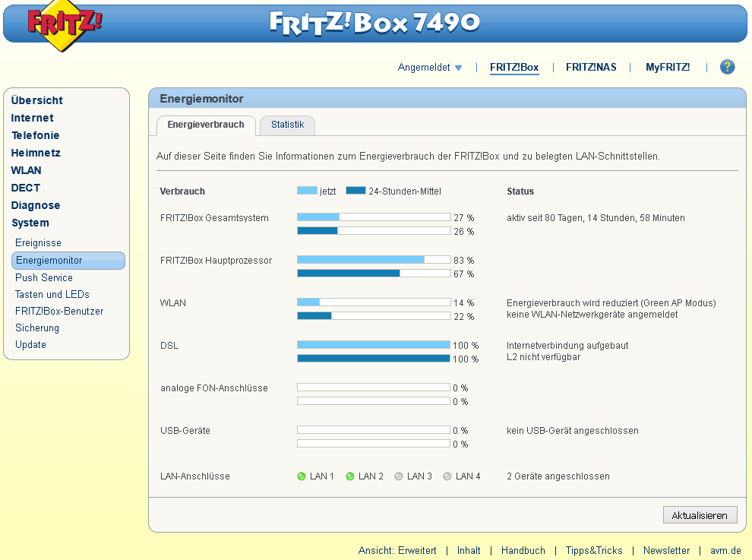Viewport: 752px width, 560px height.
Task: Open the Übersicht menu
Action: [x=37, y=100]
